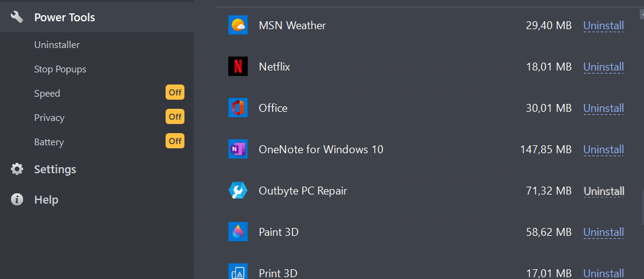The height and width of the screenshot is (279, 644).
Task: Select the Office name text
Action: [x=273, y=108]
